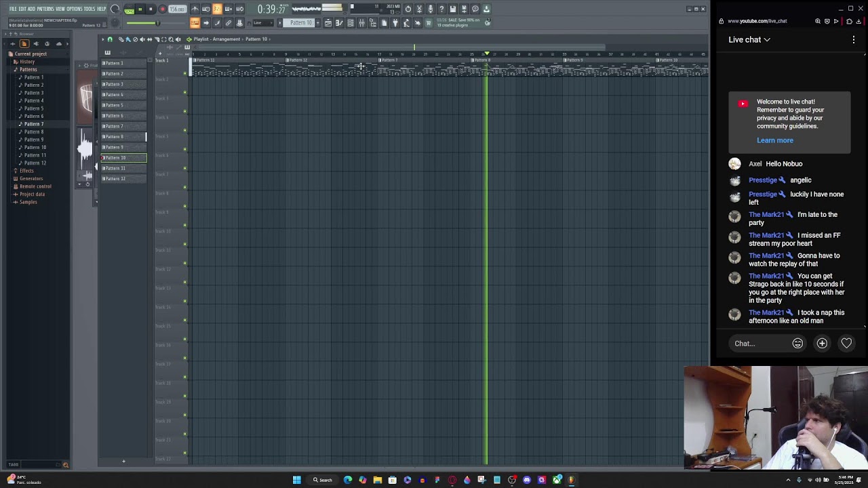Click the chat heart reaction icon
This screenshot has height=488, width=868.
(846, 344)
